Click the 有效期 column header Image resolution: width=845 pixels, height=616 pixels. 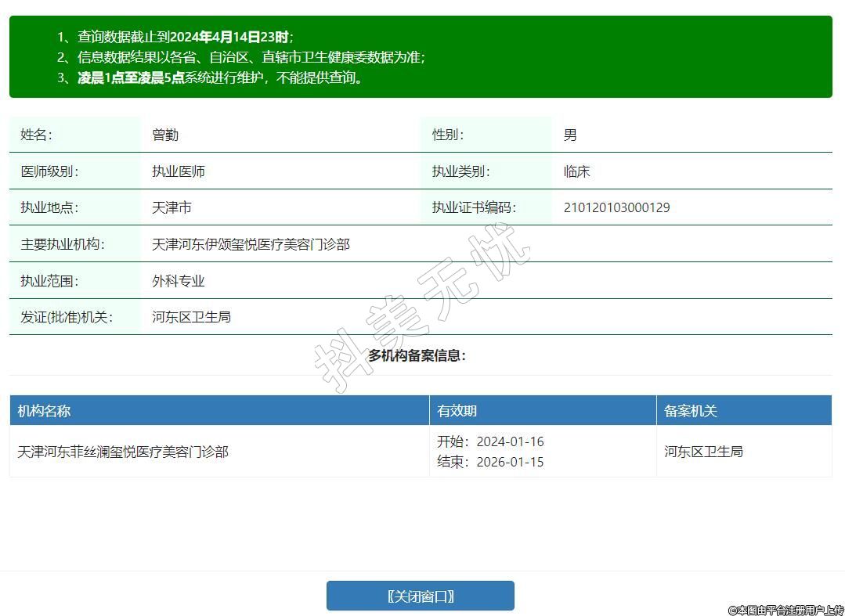(457, 411)
